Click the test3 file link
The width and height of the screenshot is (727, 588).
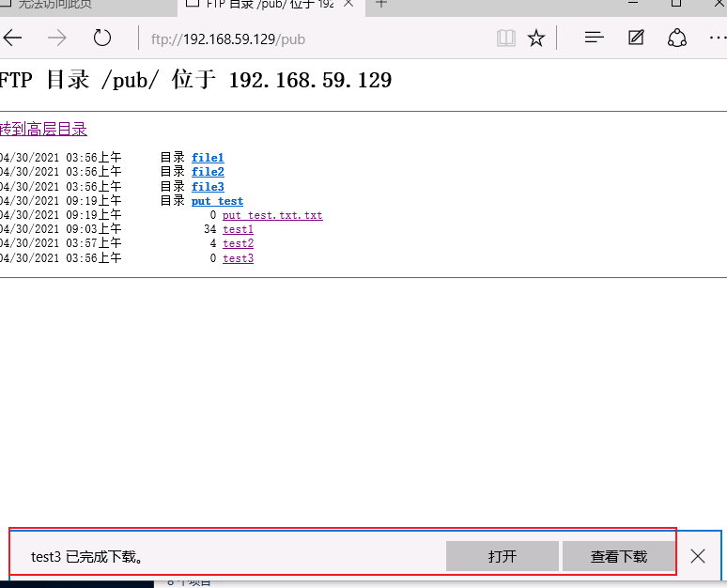[238, 258]
